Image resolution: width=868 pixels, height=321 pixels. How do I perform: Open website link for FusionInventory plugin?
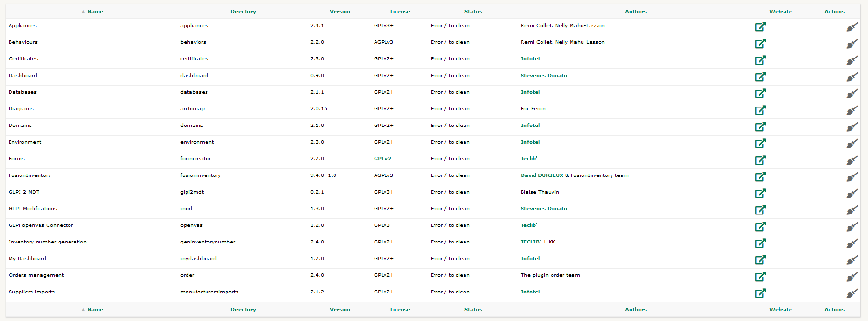(x=760, y=176)
